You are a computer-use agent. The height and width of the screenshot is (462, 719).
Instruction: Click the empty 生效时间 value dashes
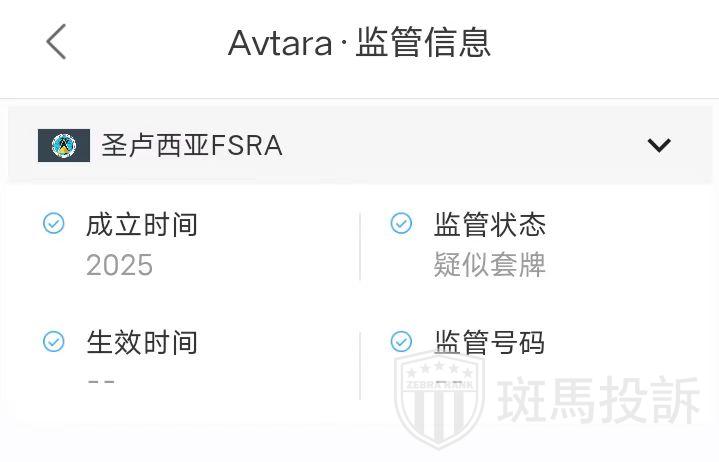point(101,382)
